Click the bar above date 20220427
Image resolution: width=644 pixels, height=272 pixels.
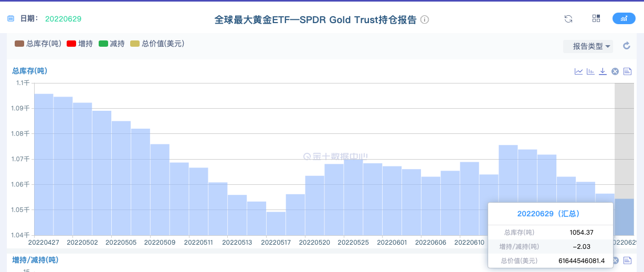click(x=44, y=164)
